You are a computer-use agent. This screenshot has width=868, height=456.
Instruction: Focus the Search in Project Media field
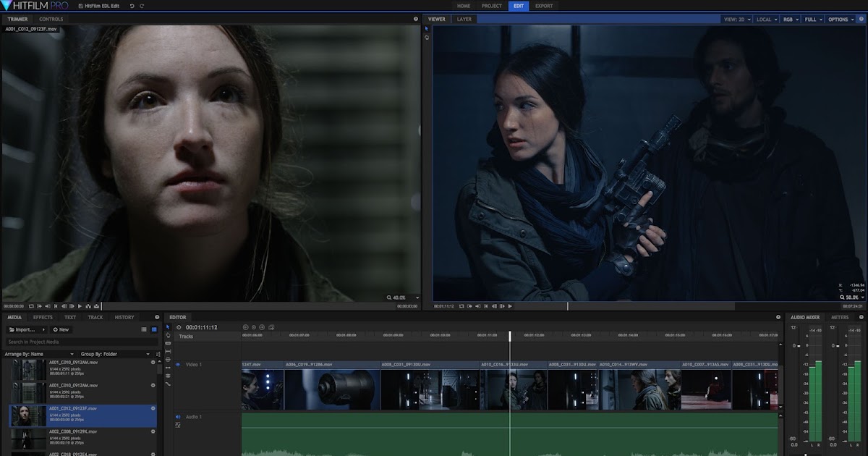pyautogui.click(x=80, y=342)
